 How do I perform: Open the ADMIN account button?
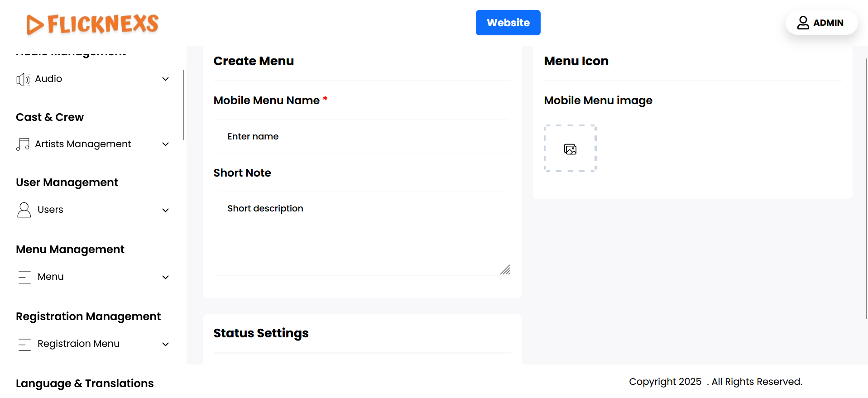[821, 23]
